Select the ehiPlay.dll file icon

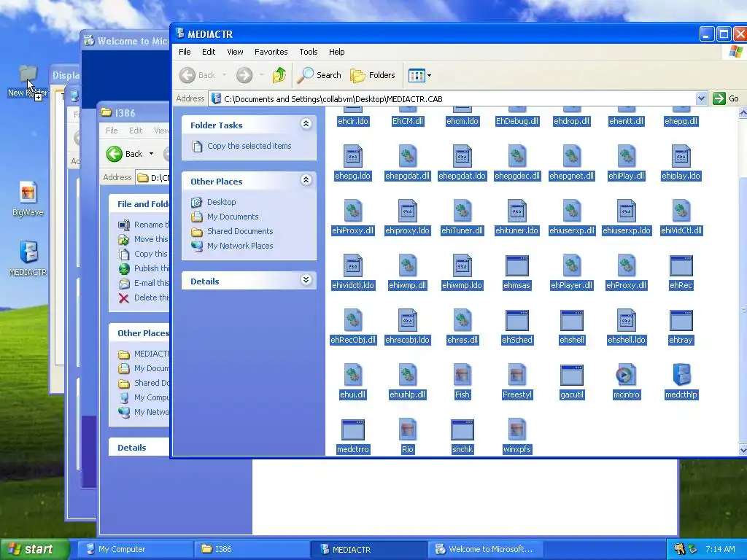point(626,156)
